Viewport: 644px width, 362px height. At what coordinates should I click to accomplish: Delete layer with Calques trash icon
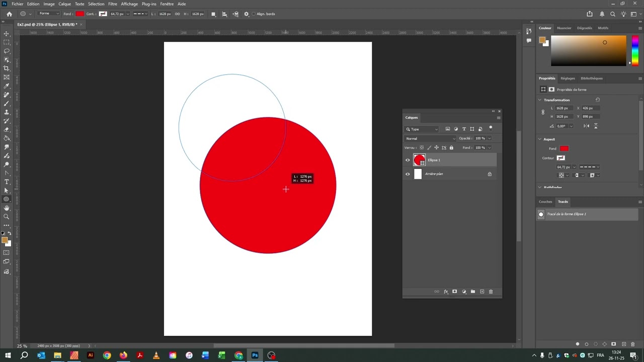point(491,292)
